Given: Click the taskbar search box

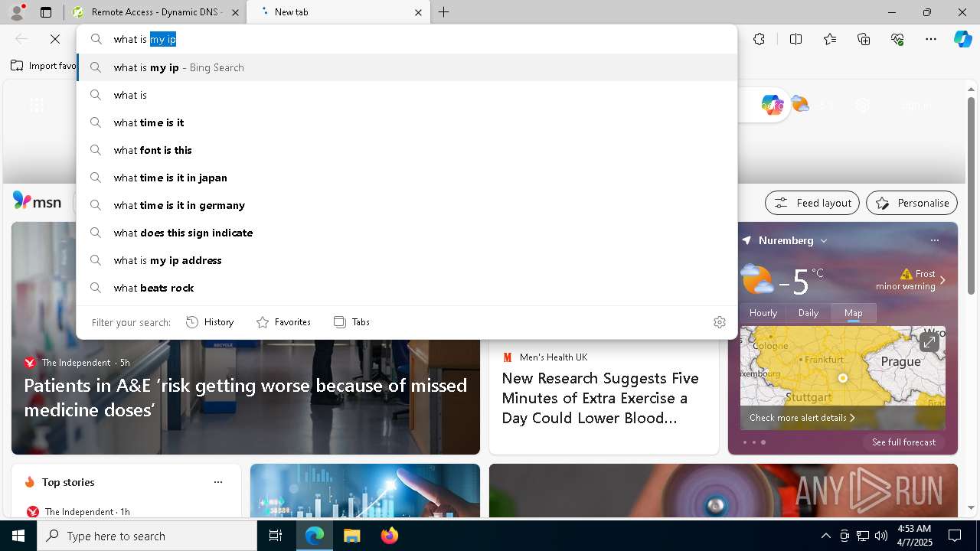Looking at the screenshot, I should click(147, 536).
